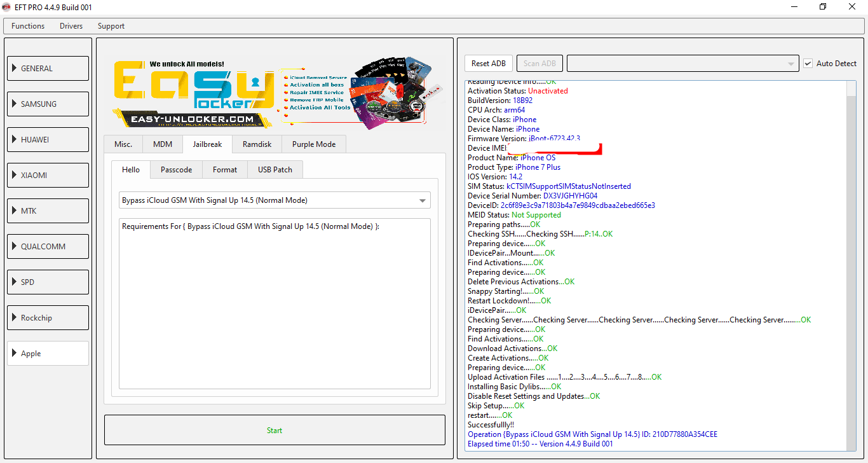The width and height of the screenshot is (868, 463).
Task: Click inside the Requirements text area
Action: click(275, 303)
